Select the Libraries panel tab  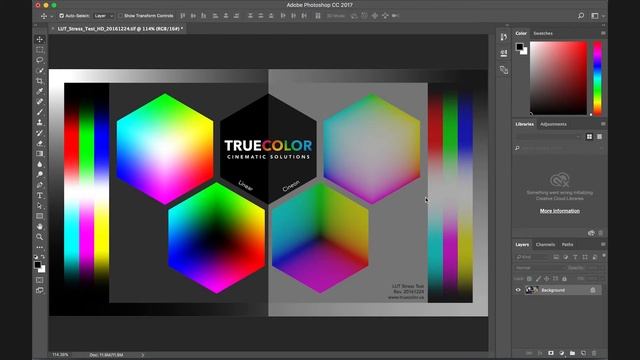pos(524,124)
